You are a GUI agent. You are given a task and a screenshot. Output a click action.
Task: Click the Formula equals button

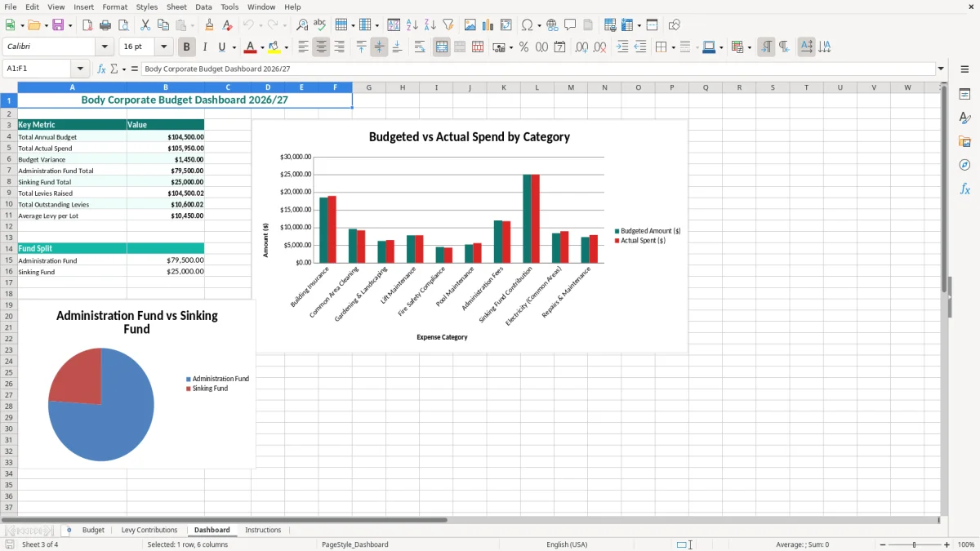click(135, 69)
